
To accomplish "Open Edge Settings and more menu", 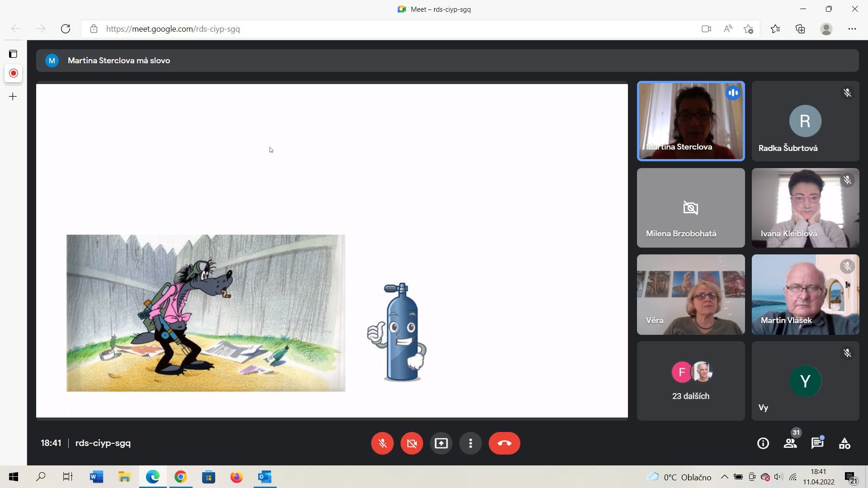I will click(x=852, y=29).
